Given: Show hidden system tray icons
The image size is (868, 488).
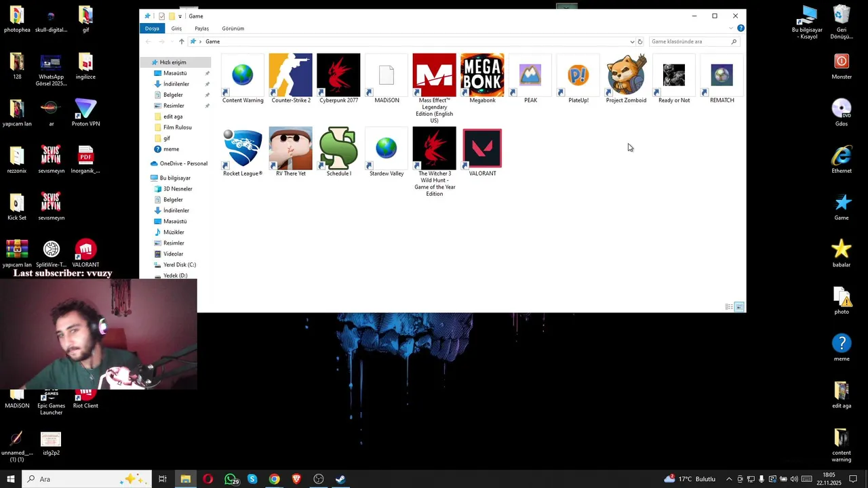Looking at the screenshot, I should (x=729, y=479).
